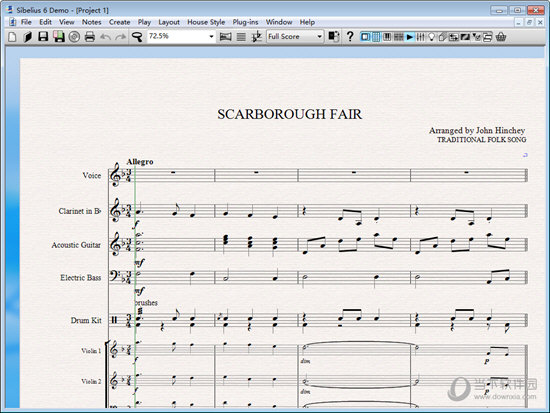Select the Arranged by John Hinchey text

(477, 131)
